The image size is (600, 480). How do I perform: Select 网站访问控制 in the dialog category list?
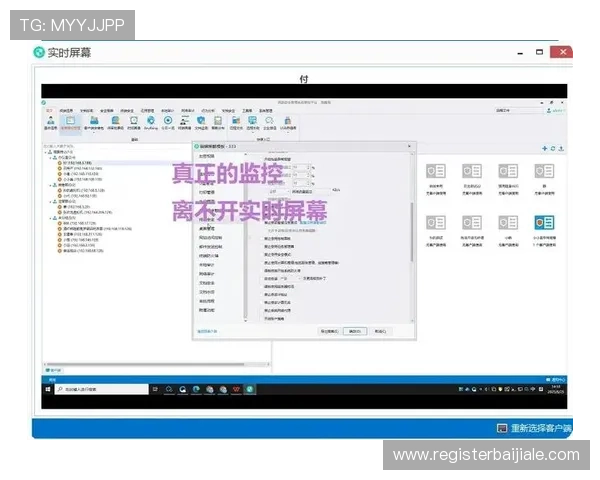pyautogui.click(x=210, y=237)
